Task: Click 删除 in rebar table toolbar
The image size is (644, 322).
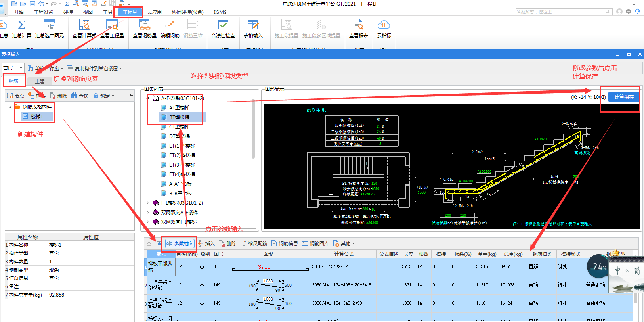Action: coord(227,243)
